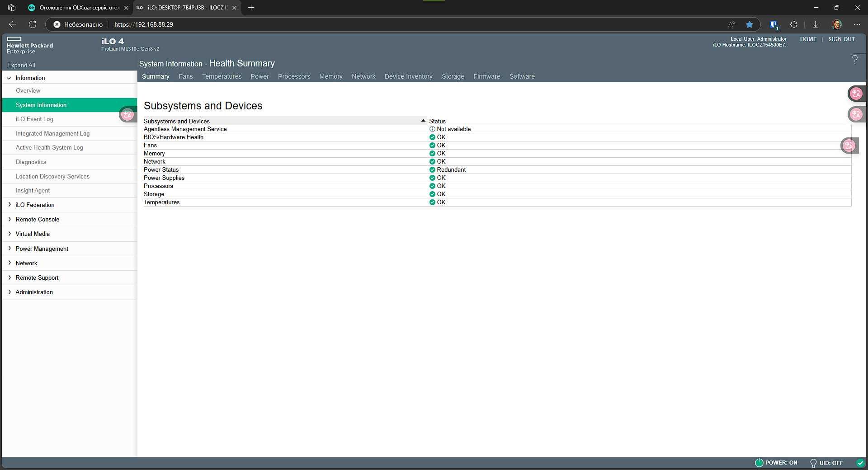Collapse the Information menu section
The width and height of the screenshot is (868, 470).
[9, 78]
